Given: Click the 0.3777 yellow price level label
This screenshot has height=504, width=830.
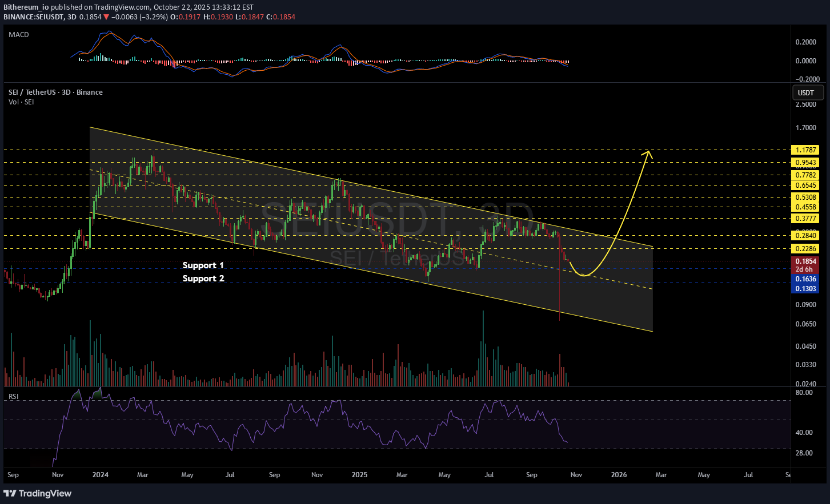Looking at the screenshot, I should coord(805,219).
